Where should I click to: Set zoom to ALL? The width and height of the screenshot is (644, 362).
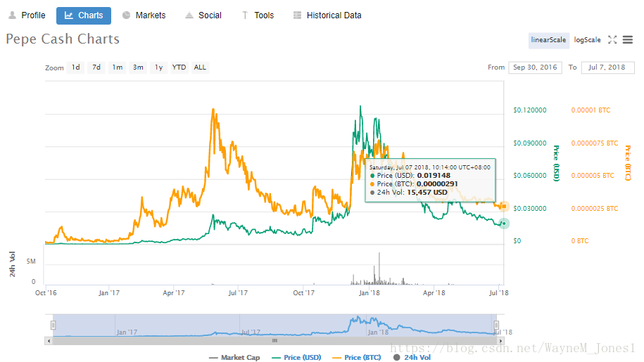(x=200, y=67)
